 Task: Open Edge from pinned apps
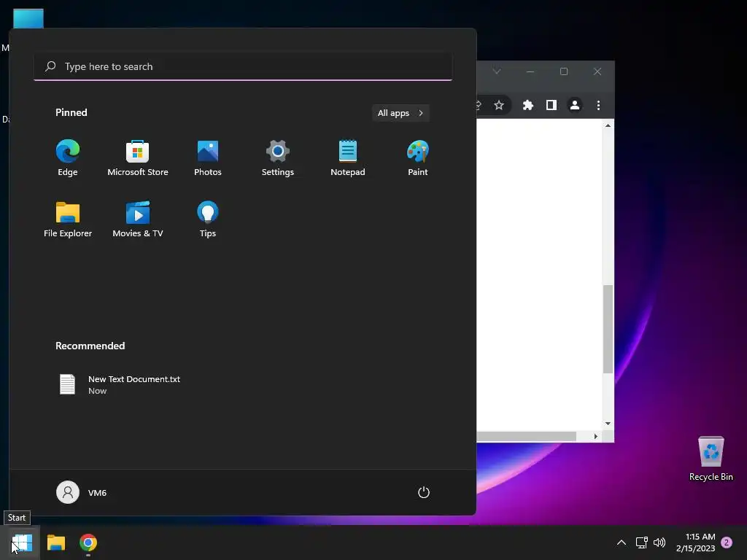click(68, 158)
